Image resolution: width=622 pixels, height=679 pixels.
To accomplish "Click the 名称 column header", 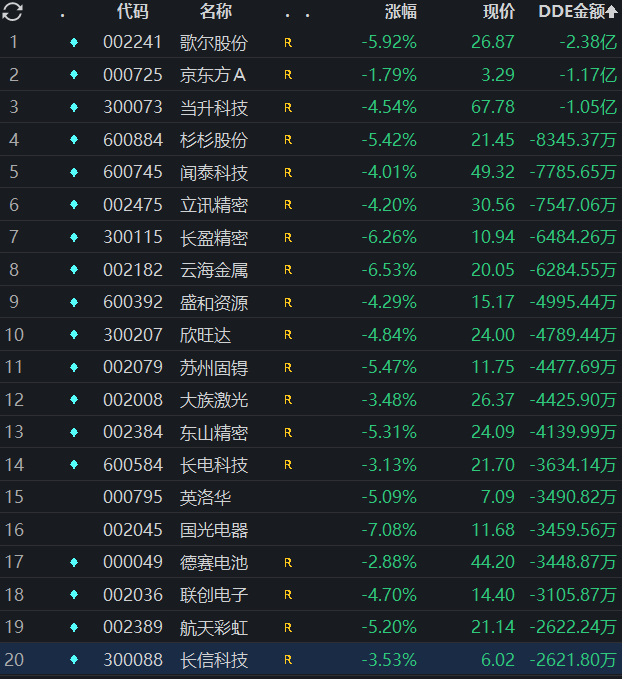I will coord(216,12).
